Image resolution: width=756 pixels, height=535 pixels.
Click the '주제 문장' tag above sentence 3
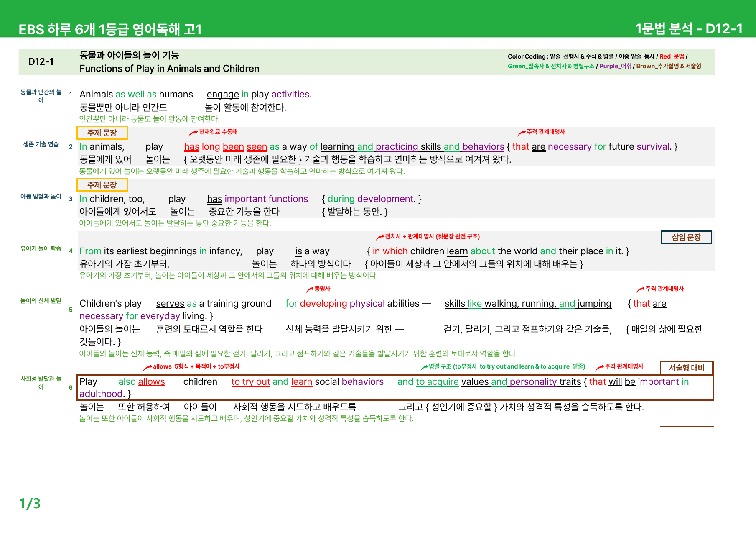[102, 185]
